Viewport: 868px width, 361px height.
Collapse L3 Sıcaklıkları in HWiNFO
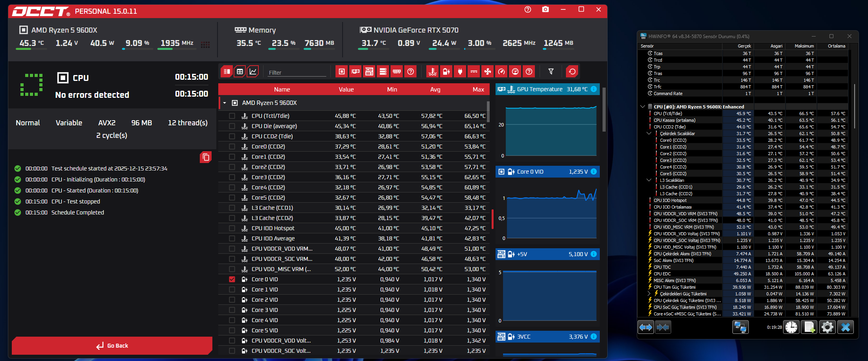pyautogui.click(x=649, y=180)
